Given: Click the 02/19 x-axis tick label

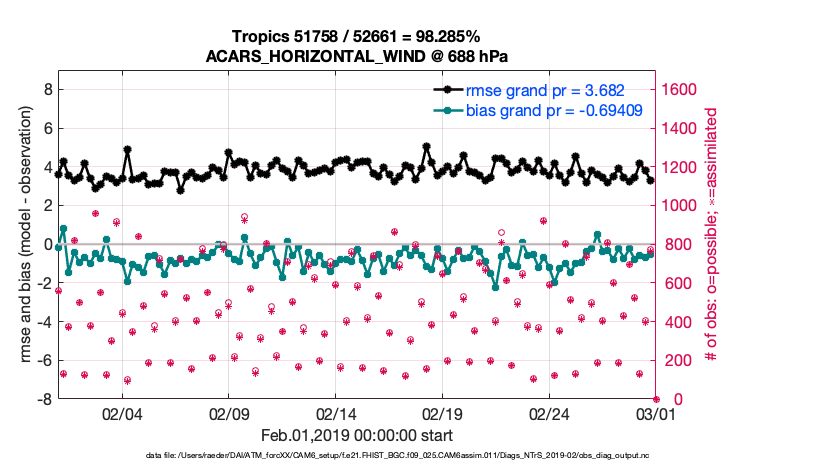Looking at the screenshot, I should point(444,414).
